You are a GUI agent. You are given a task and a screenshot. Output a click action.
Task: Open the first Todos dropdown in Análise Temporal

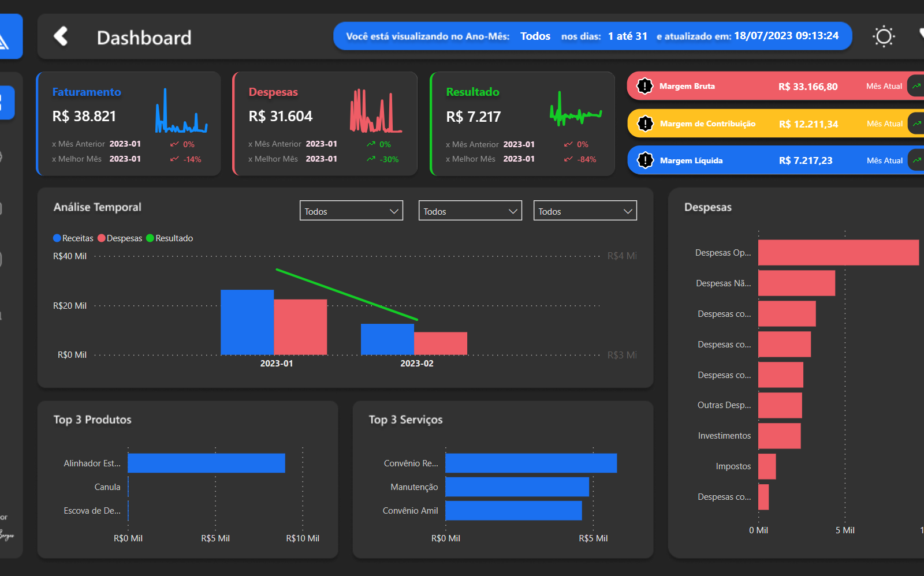click(351, 211)
